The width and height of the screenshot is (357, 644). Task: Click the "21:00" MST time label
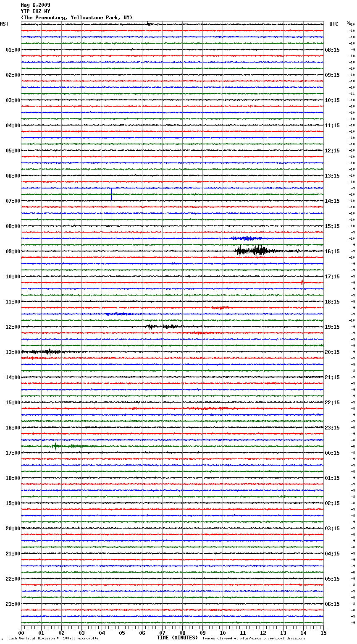(13, 554)
